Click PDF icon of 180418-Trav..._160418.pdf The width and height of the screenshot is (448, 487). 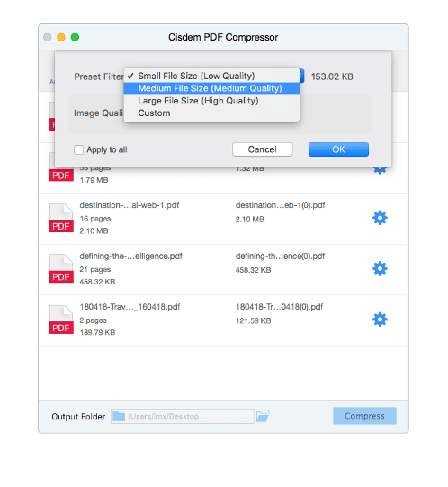61,319
